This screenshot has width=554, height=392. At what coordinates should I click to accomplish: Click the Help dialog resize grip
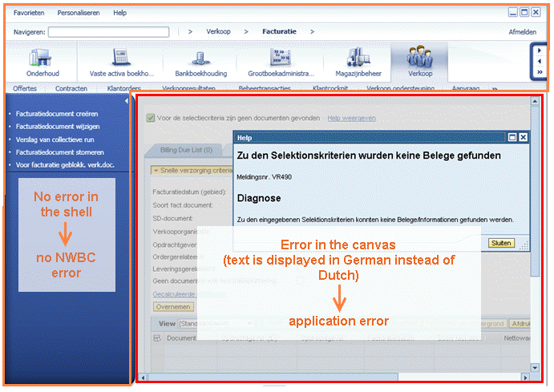(x=524, y=245)
